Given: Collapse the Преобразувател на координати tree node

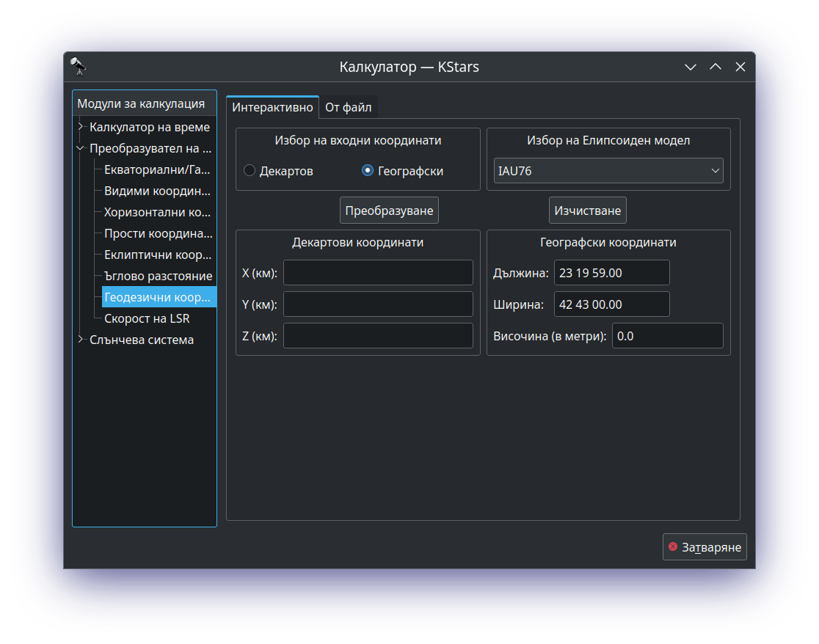Looking at the screenshot, I should (x=81, y=148).
